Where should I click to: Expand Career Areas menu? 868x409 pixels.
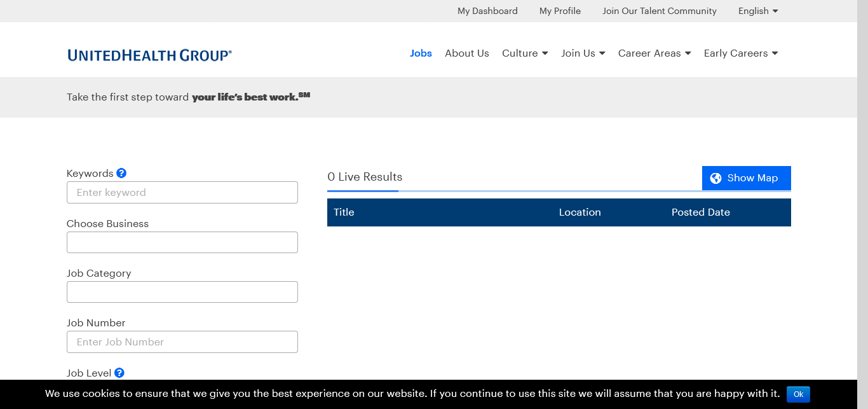tap(654, 53)
